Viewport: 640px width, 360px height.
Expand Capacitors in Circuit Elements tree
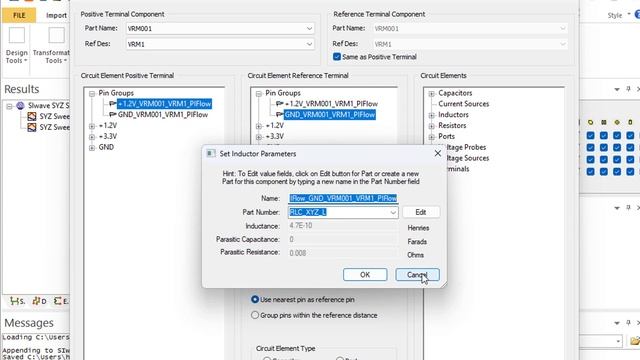pyautogui.click(x=431, y=93)
